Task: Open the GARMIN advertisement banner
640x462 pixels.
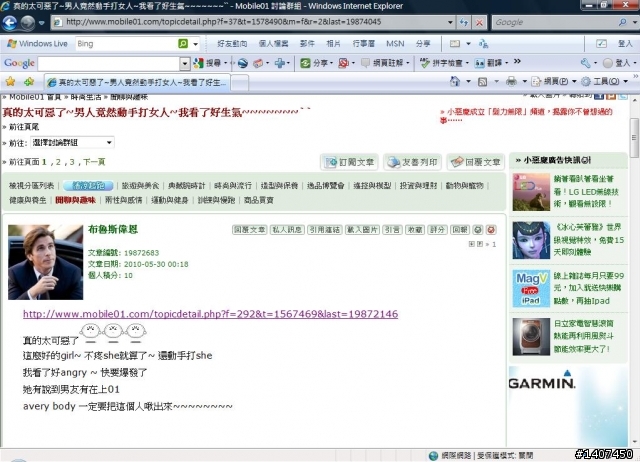Action: pyautogui.click(x=568, y=406)
